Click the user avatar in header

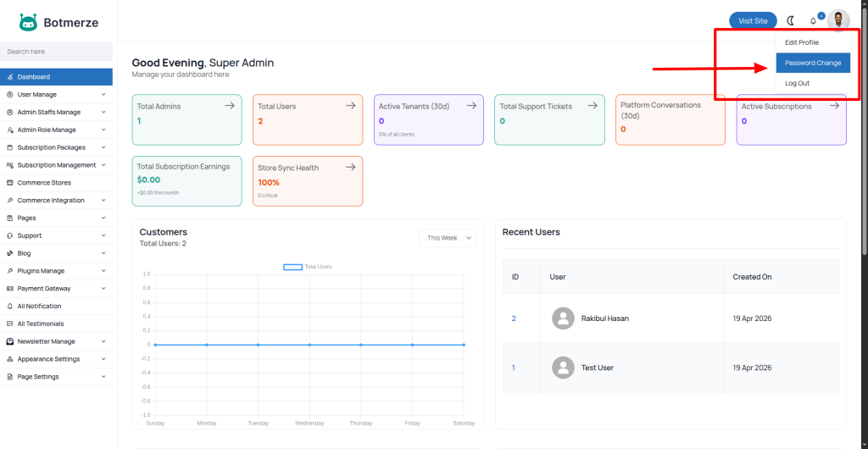pos(838,20)
